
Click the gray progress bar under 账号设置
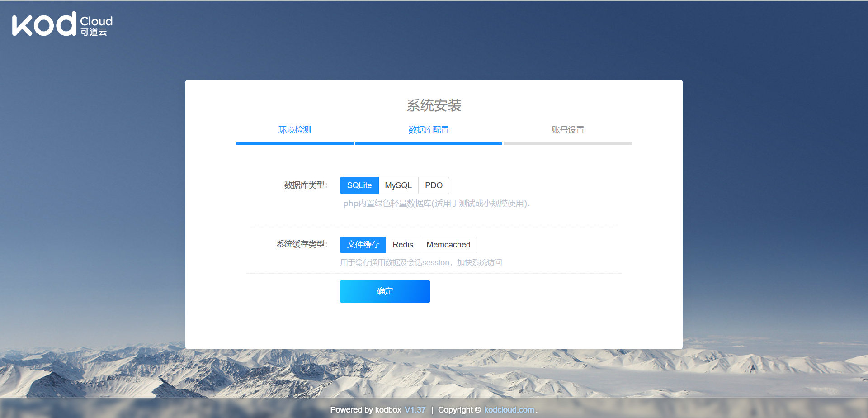[x=568, y=143]
